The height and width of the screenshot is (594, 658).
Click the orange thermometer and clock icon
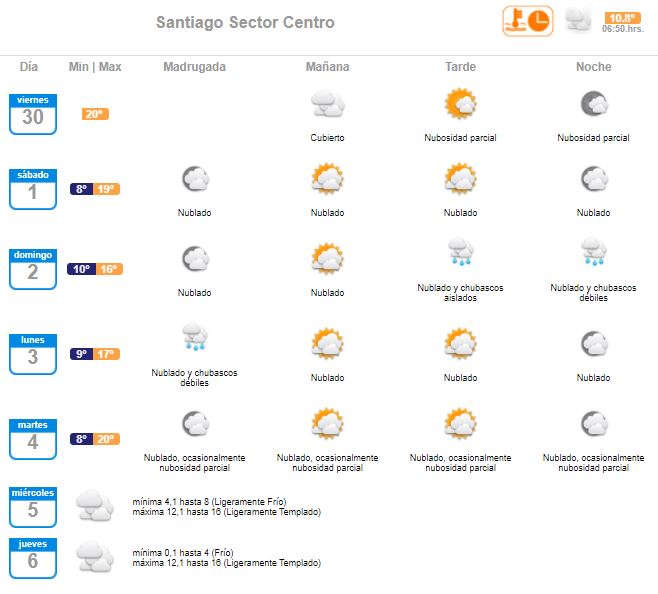tap(527, 21)
